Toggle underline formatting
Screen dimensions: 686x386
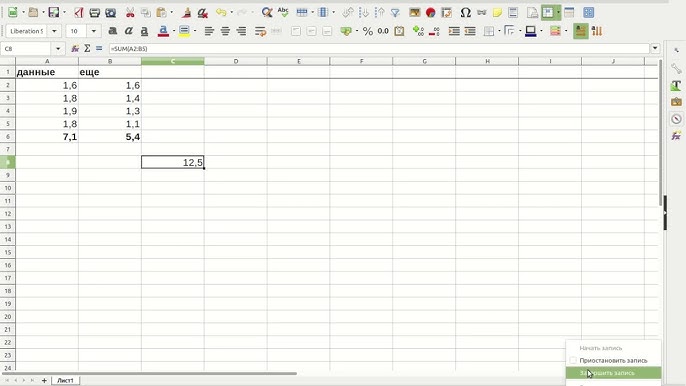point(144,31)
